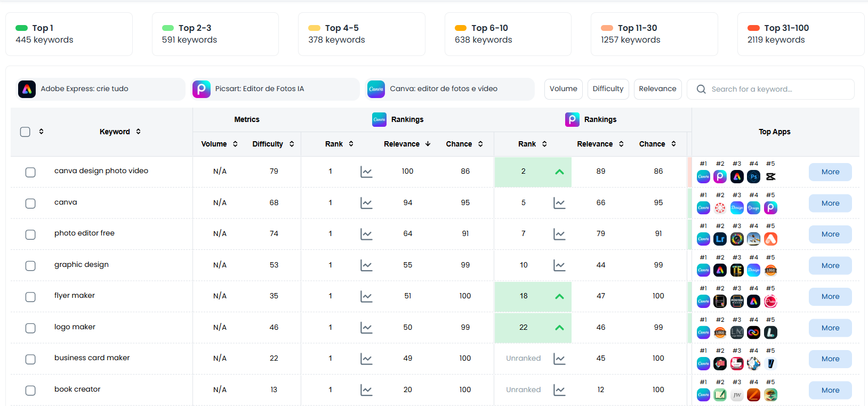Select the Top 31-100 keywords tab

tap(801, 34)
